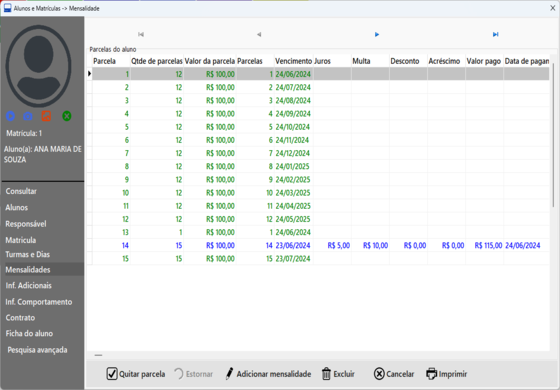Open Pesquisa avançada
The image size is (560, 390).
point(37,350)
